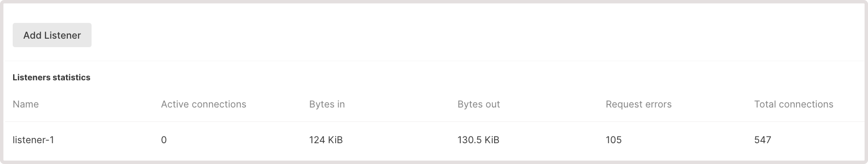
Task: Click the Bytes out column header
Action: (479, 104)
